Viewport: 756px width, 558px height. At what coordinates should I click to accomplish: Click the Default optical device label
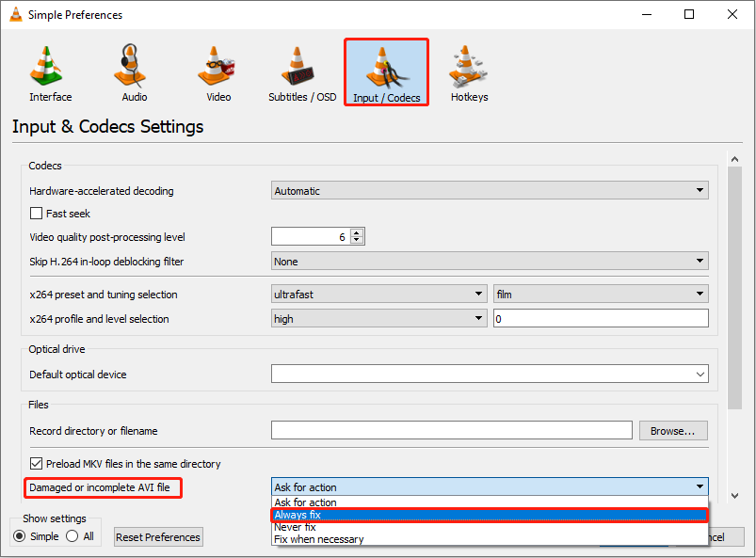(x=77, y=375)
